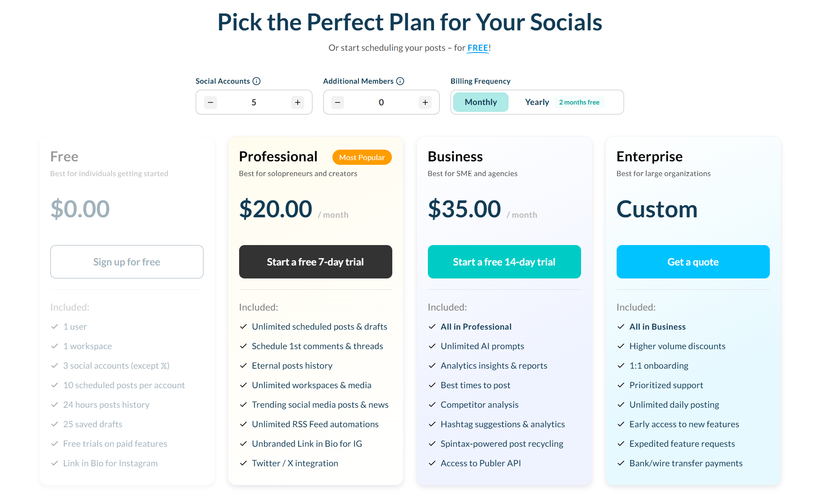This screenshot has width=818, height=504.
Task: Switch to Yearly billing frequency
Action: click(x=537, y=102)
